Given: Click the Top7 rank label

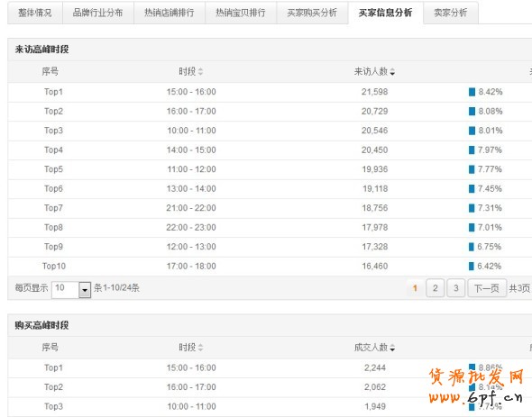Looking at the screenshot, I should coord(53,208).
